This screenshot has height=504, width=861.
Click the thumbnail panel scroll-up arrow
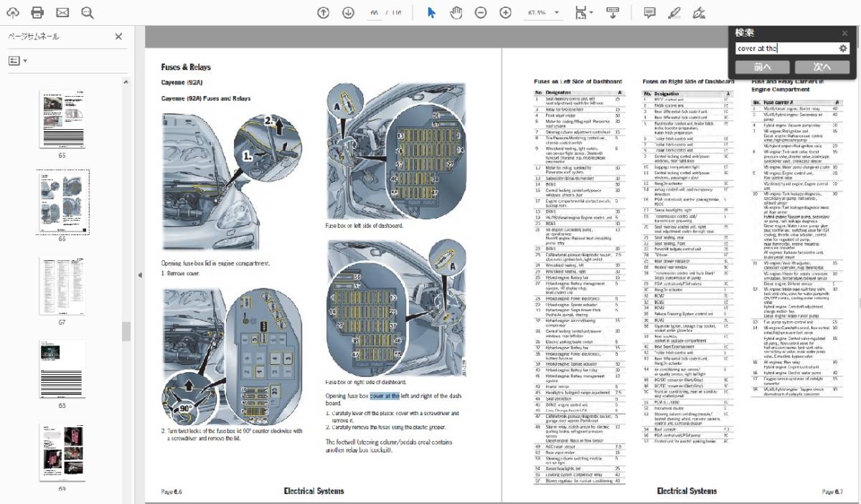tap(126, 81)
